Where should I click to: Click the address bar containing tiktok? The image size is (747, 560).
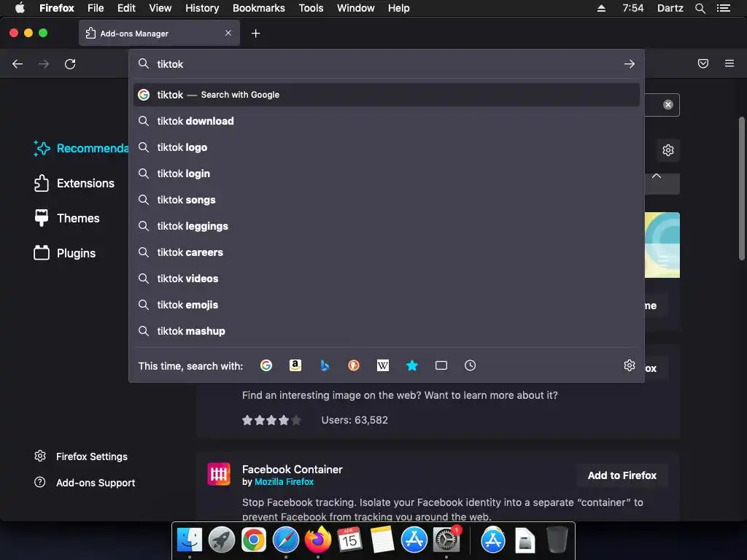point(386,64)
